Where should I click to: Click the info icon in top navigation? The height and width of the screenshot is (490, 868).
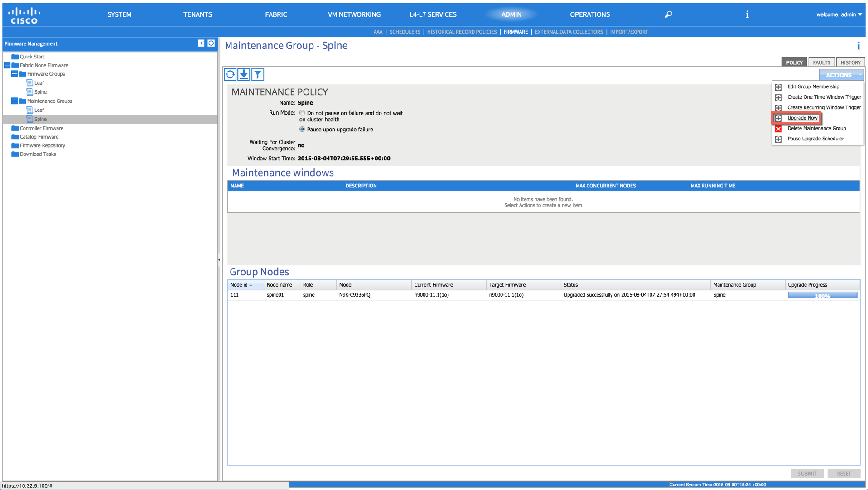(747, 14)
